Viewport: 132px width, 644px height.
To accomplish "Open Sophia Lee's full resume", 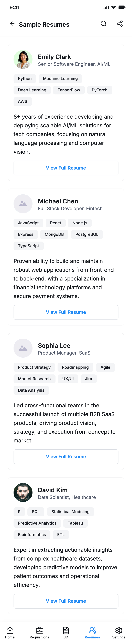I will coord(66,456).
